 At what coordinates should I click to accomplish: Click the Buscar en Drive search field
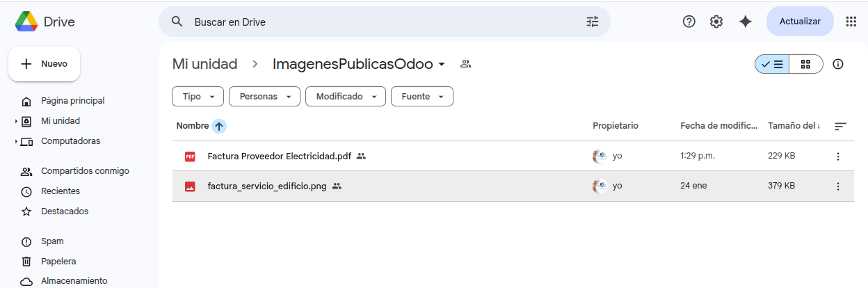[383, 22]
